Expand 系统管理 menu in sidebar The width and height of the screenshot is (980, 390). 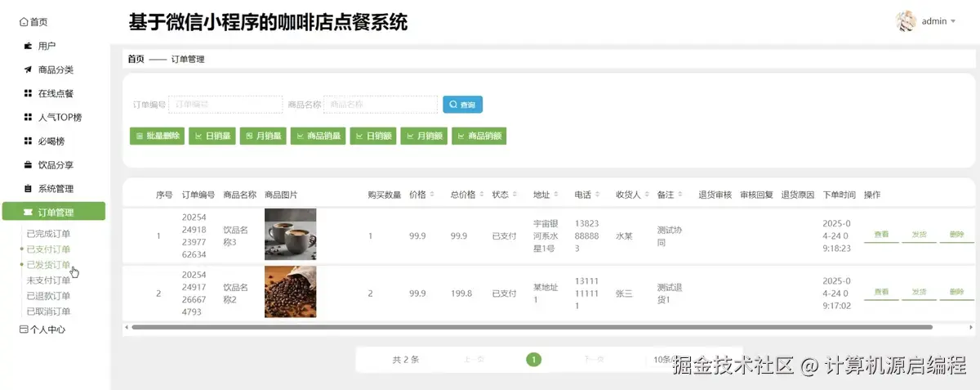click(54, 189)
